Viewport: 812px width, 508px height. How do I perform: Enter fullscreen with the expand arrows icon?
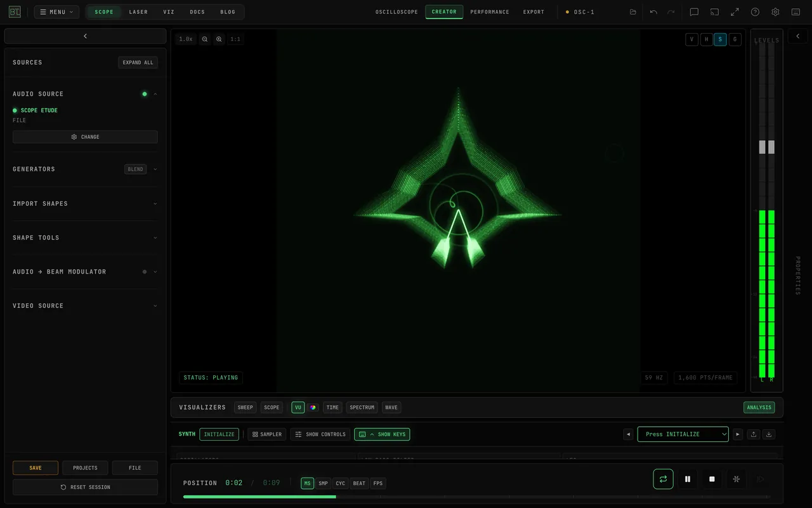(735, 12)
